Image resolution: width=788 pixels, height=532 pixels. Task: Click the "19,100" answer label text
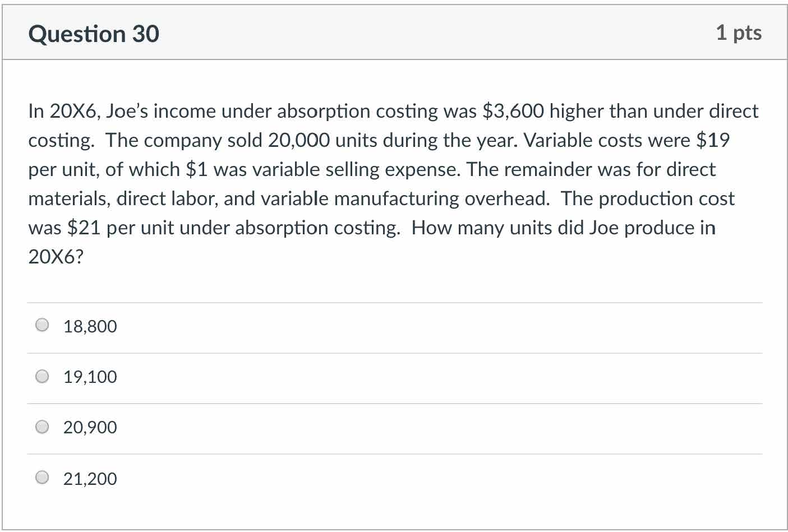[90, 377]
